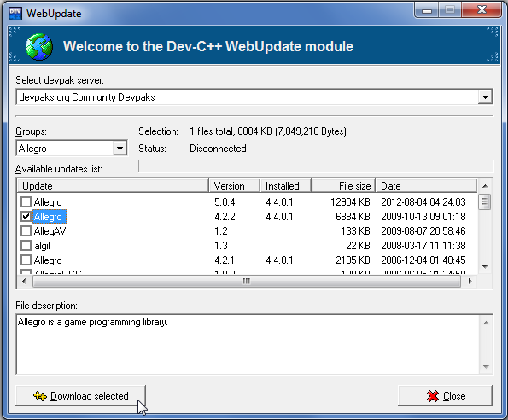Click the 1 files total selection text

coord(268,131)
